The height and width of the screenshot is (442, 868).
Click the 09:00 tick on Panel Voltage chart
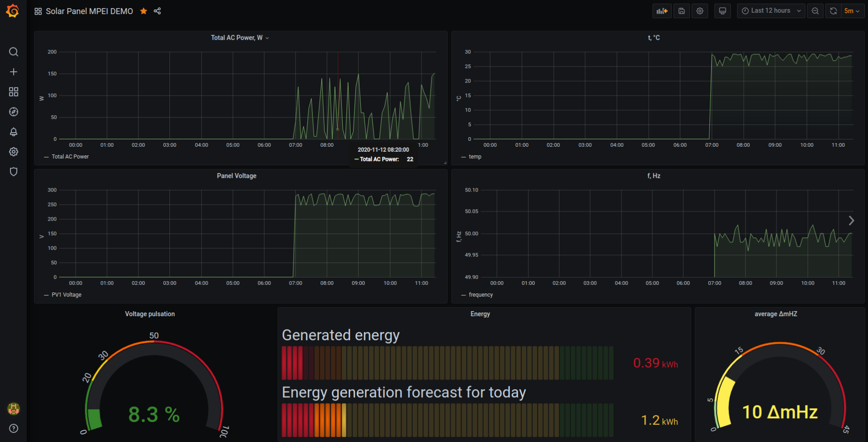[358, 283]
